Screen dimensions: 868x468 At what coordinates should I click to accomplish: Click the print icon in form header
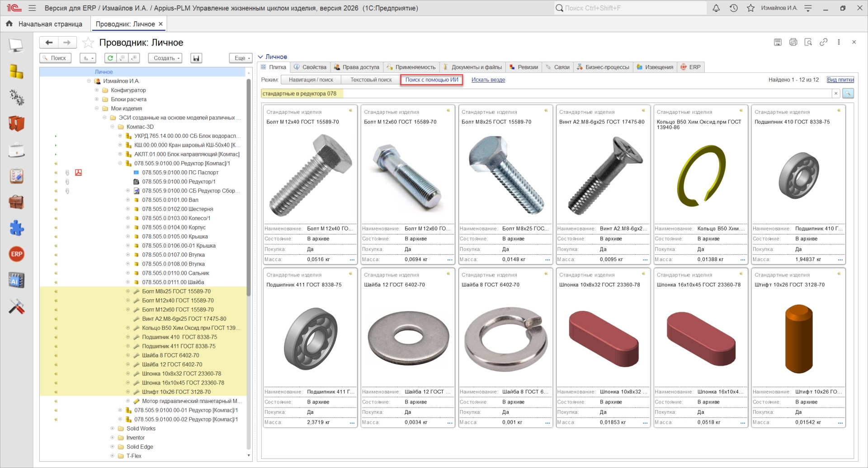[x=793, y=42]
